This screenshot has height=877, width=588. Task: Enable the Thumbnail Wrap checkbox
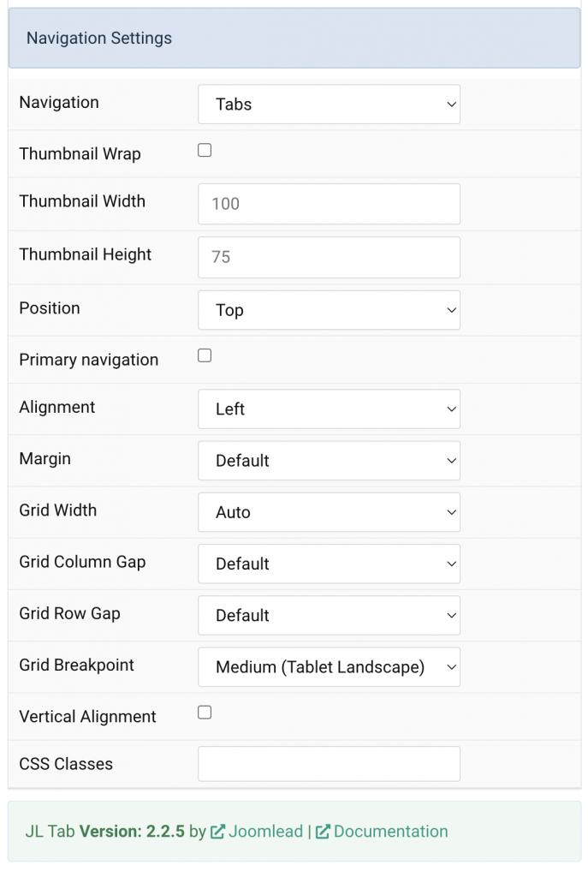[x=204, y=149]
